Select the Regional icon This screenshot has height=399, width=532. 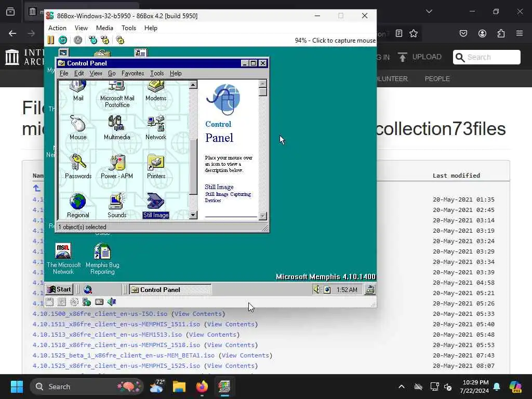point(78,206)
